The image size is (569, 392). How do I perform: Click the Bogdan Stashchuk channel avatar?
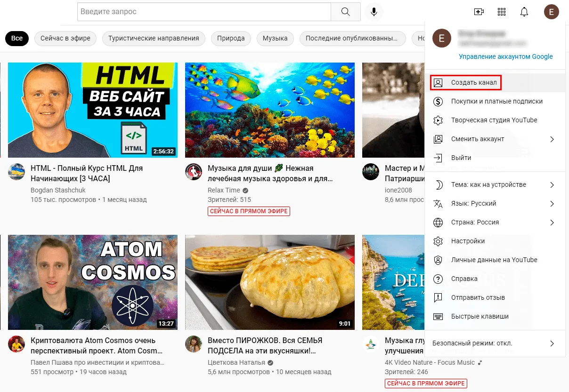16,172
